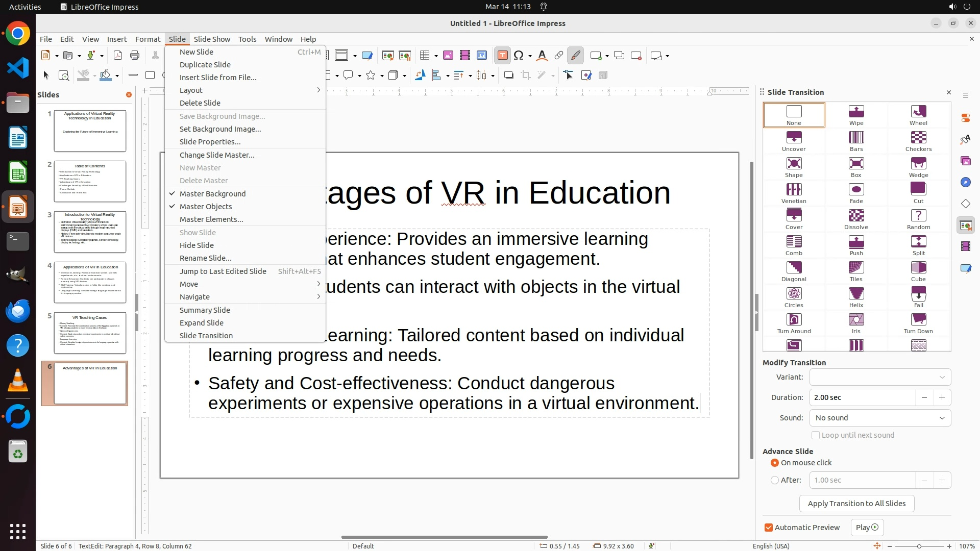Click Apply Transition to All Slides
The image size is (980, 551).
856,504
